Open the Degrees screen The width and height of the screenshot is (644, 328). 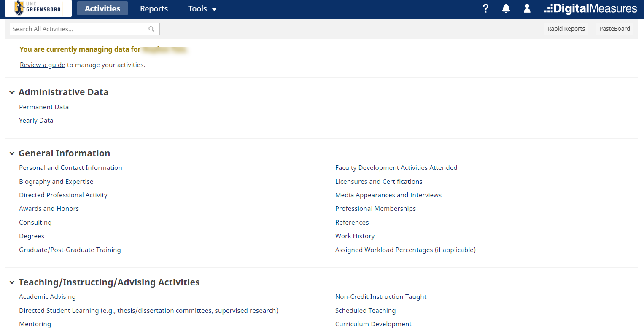click(32, 236)
